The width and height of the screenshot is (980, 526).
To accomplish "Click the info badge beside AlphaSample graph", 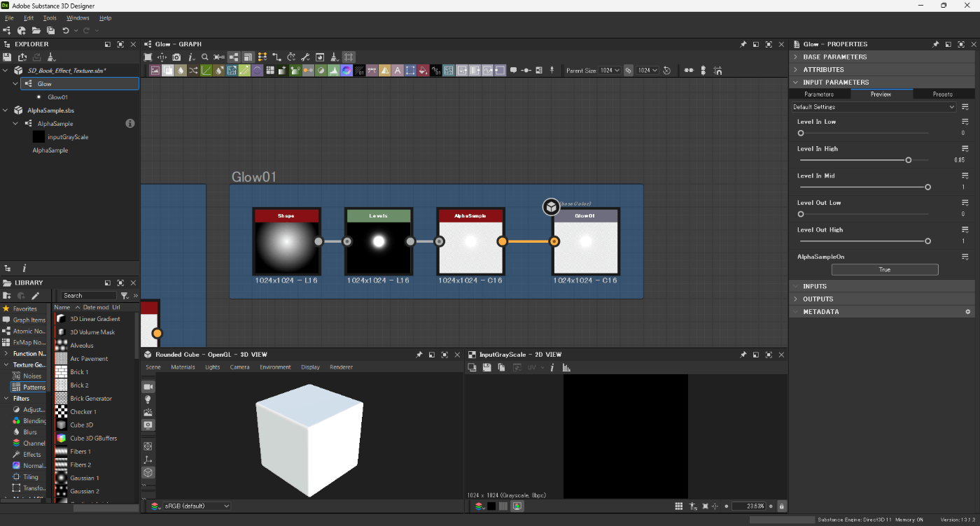I will click(x=129, y=123).
